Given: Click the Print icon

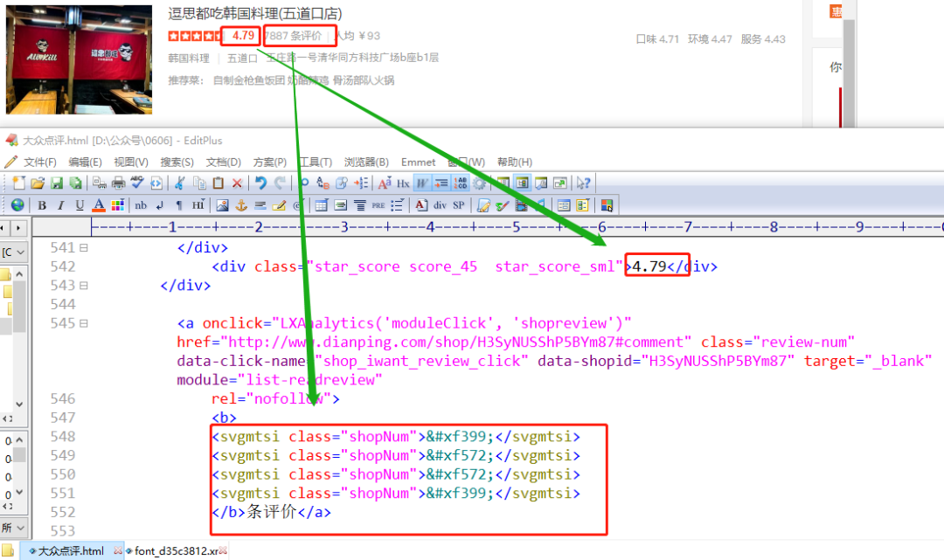Looking at the screenshot, I should tap(119, 183).
